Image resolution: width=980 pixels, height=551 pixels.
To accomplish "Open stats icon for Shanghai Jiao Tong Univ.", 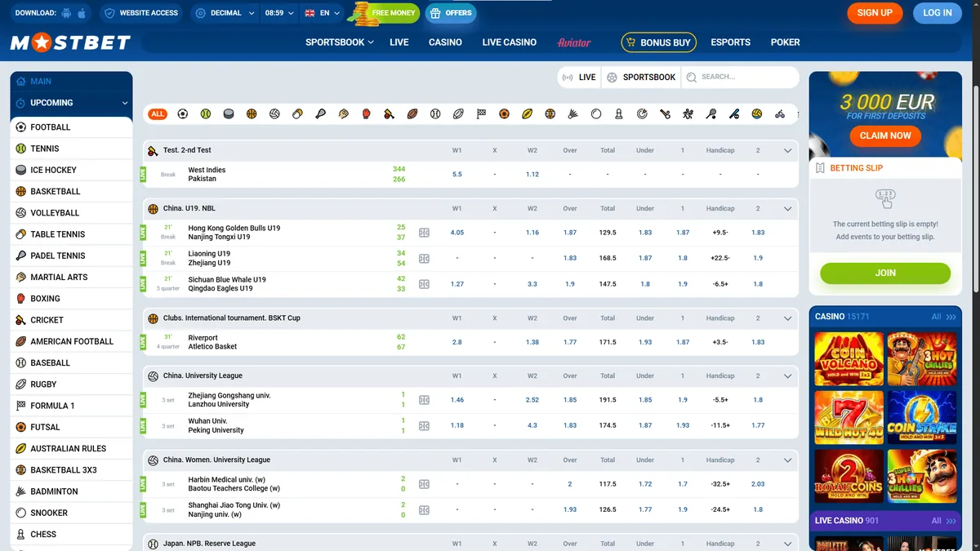I will click(424, 509).
